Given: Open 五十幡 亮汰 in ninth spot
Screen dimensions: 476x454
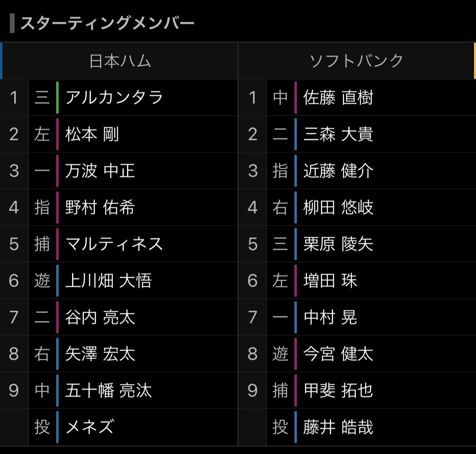Looking at the screenshot, I should click(108, 390).
